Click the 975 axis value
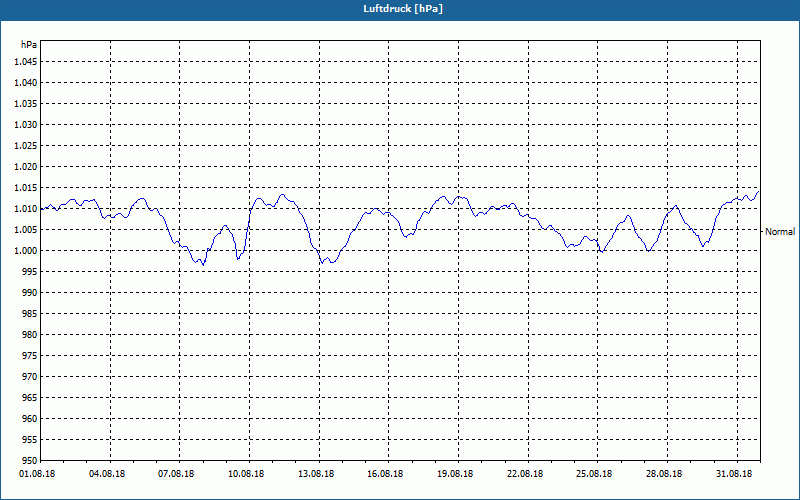Viewport: 800px width, 500px height. click(30, 356)
